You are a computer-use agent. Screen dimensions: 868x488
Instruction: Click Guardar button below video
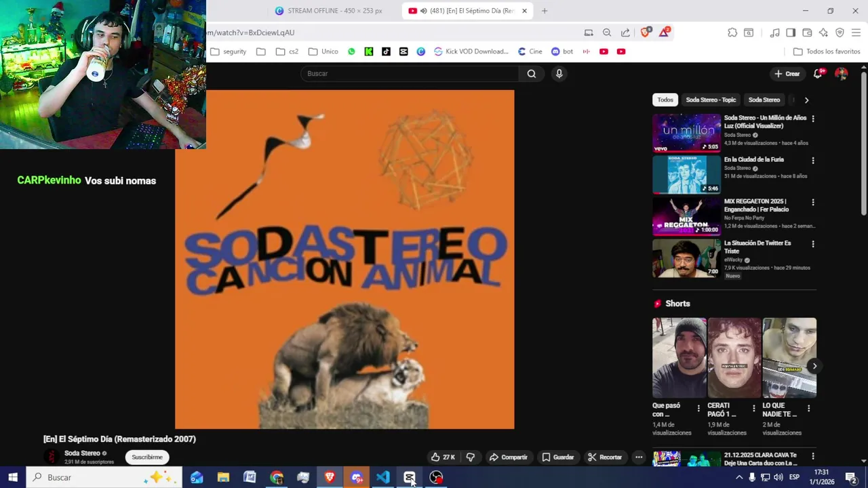(x=557, y=457)
